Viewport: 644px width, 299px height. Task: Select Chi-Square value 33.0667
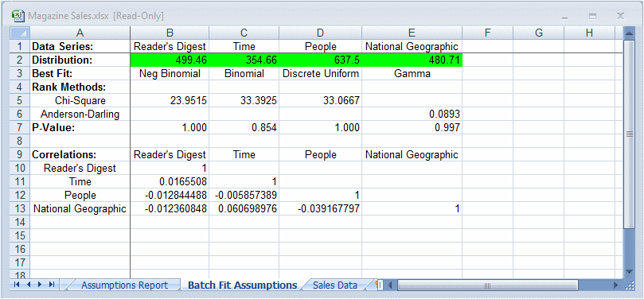320,101
